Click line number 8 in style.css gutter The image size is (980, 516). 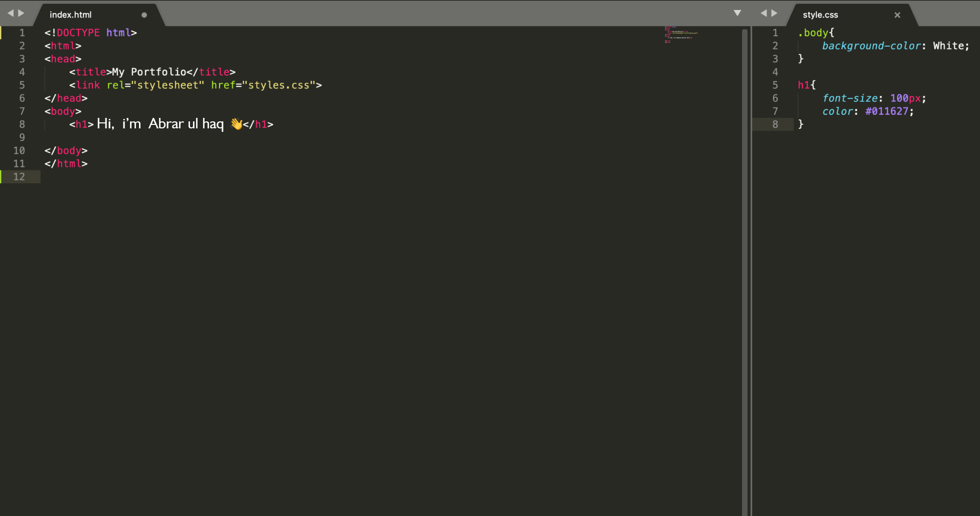coord(775,124)
